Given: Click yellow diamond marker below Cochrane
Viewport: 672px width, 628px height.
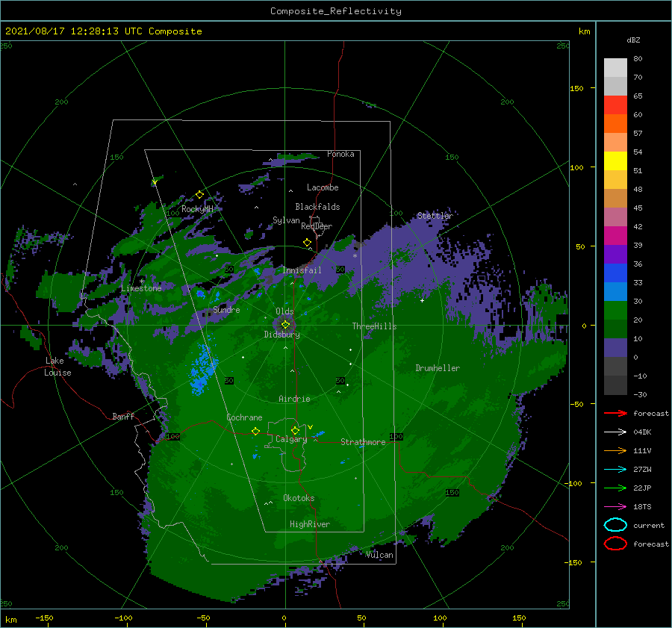Looking at the screenshot, I should pyautogui.click(x=256, y=432).
